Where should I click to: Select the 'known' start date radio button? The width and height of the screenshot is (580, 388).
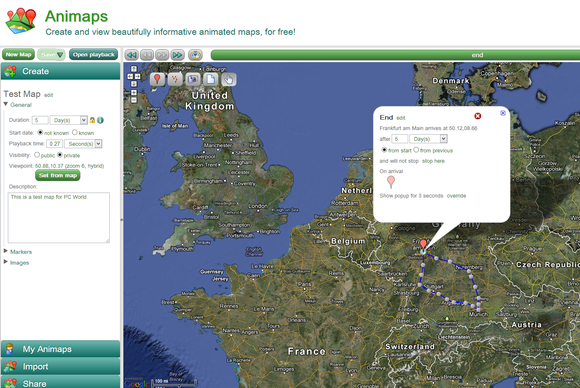(x=75, y=132)
